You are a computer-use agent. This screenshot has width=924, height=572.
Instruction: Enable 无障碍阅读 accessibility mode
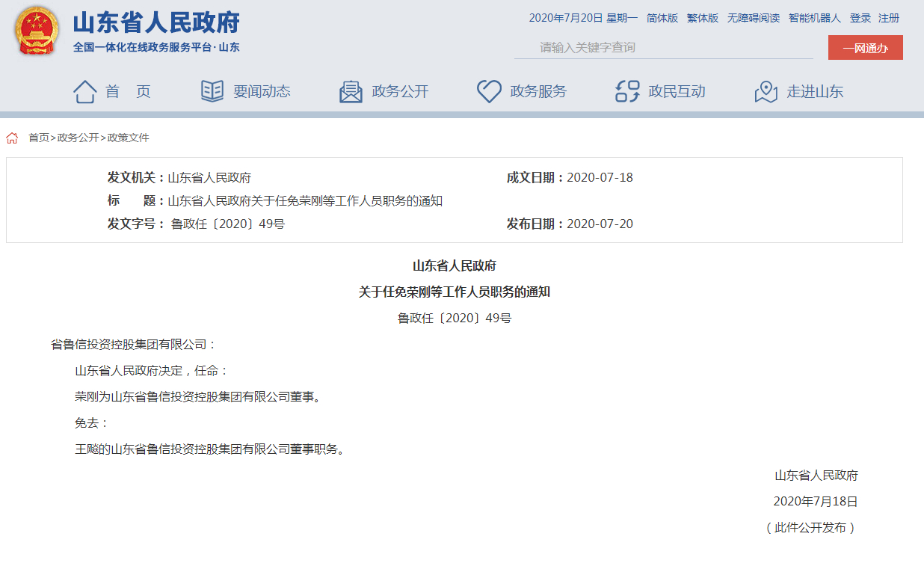(x=754, y=18)
